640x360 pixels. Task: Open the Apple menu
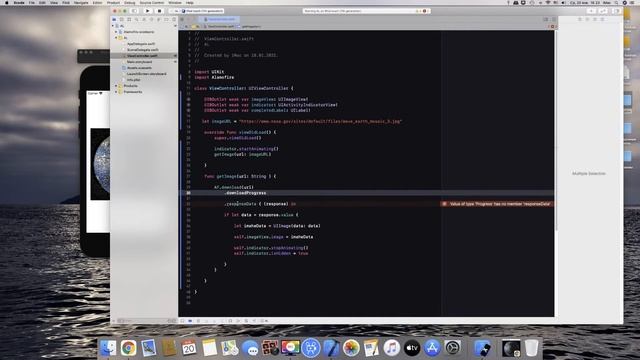click(x=7, y=2)
